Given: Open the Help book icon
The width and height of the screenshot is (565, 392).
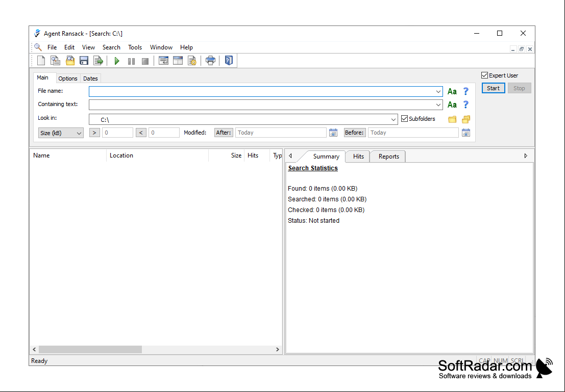Looking at the screenshot, I should click(229, 61).
